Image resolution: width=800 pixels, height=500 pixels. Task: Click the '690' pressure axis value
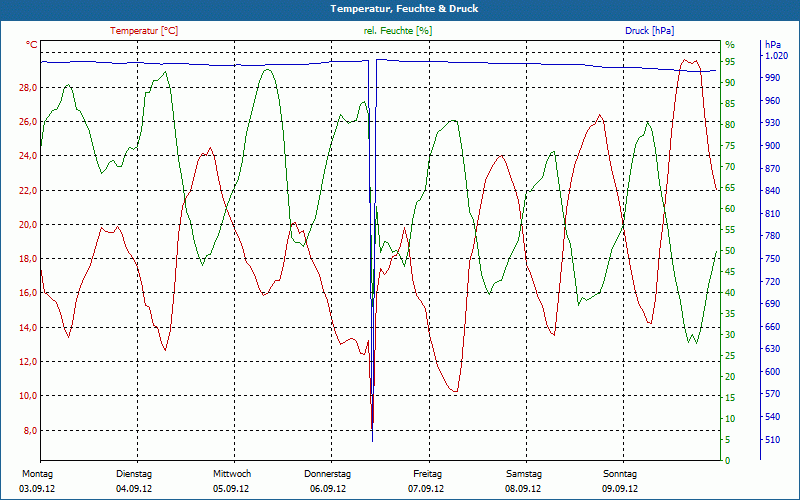(x=772, y=304)
